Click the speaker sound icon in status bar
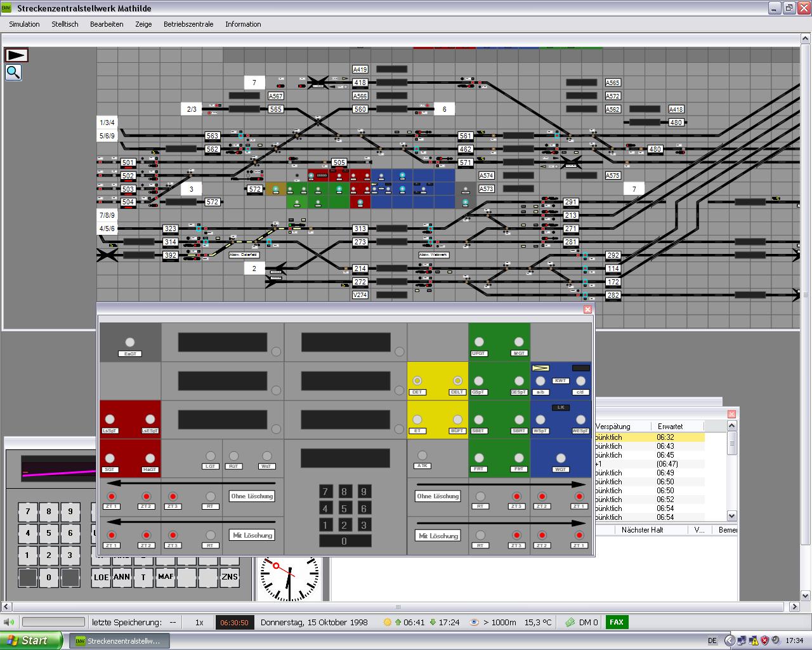The image size is (812, 650). point(9,622)
